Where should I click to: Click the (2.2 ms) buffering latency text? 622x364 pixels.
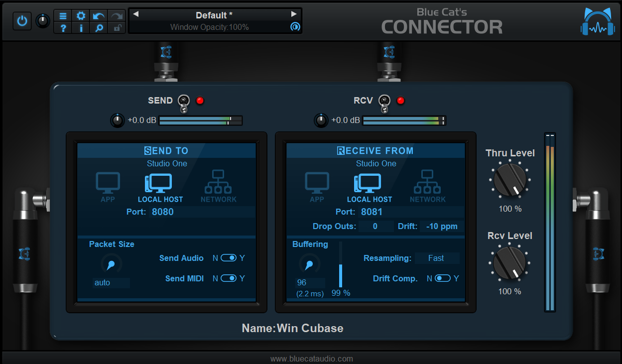[x=310, y=294]
